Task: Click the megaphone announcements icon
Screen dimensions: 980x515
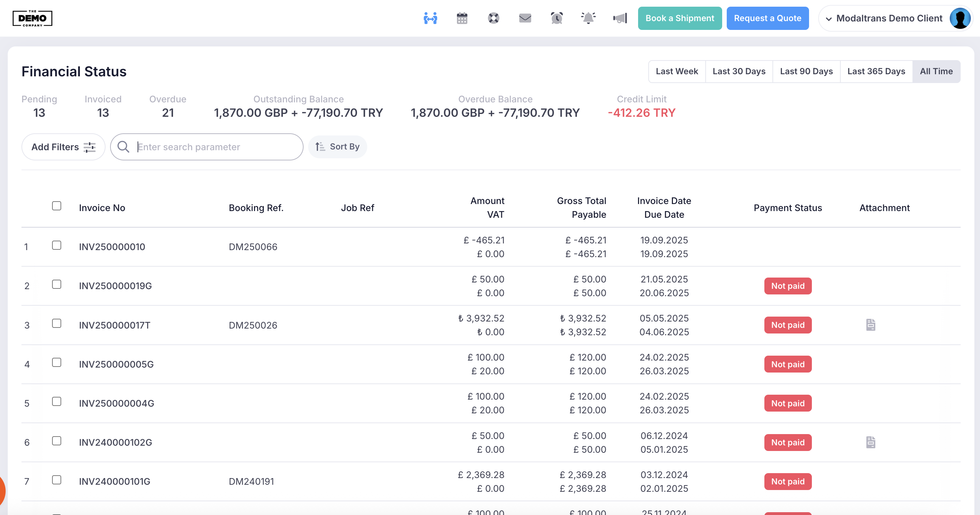Action: click(620, 18)
